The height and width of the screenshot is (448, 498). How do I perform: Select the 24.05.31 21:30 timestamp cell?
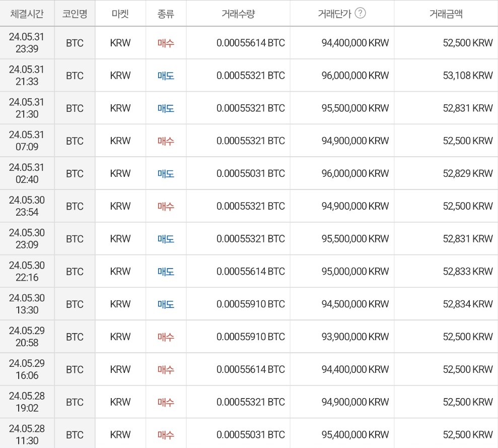(x=27, y=108)
